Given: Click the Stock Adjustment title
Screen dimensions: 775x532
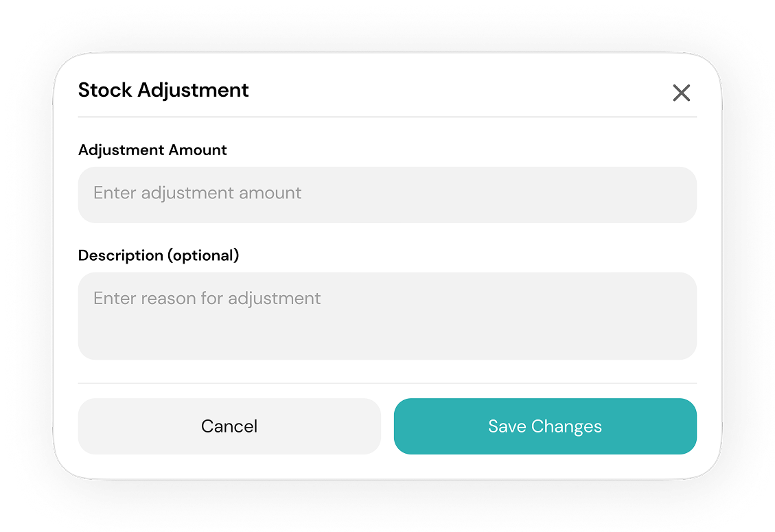Looking at the screenshot, I should coord(163,90).
